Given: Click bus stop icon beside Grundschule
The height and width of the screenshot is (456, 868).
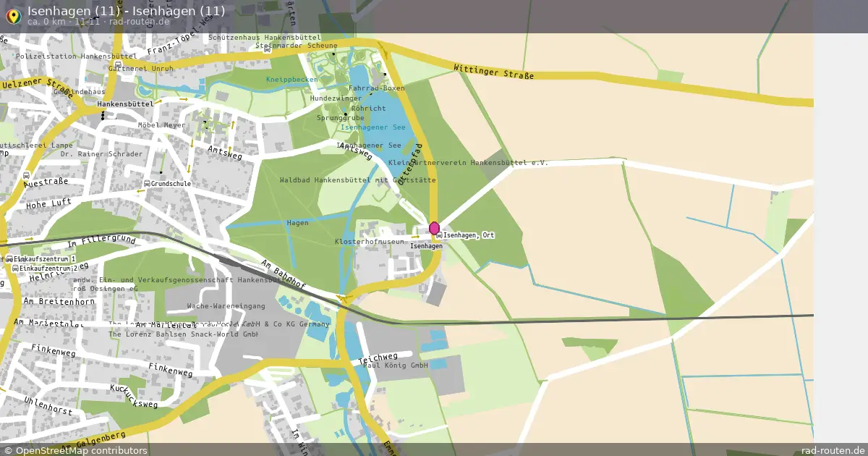Looking at the screenshot, I should pyautogui.click(x=147, y=184).
